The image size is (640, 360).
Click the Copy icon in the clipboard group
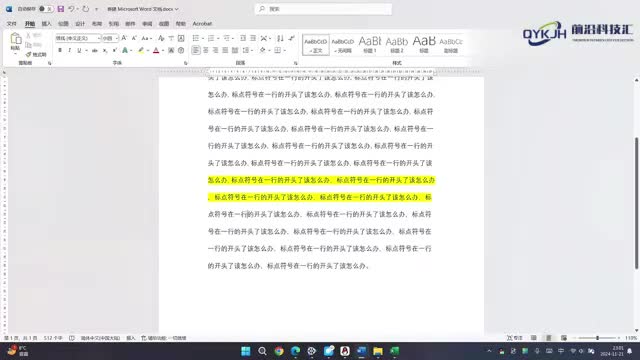coord(28,44)
